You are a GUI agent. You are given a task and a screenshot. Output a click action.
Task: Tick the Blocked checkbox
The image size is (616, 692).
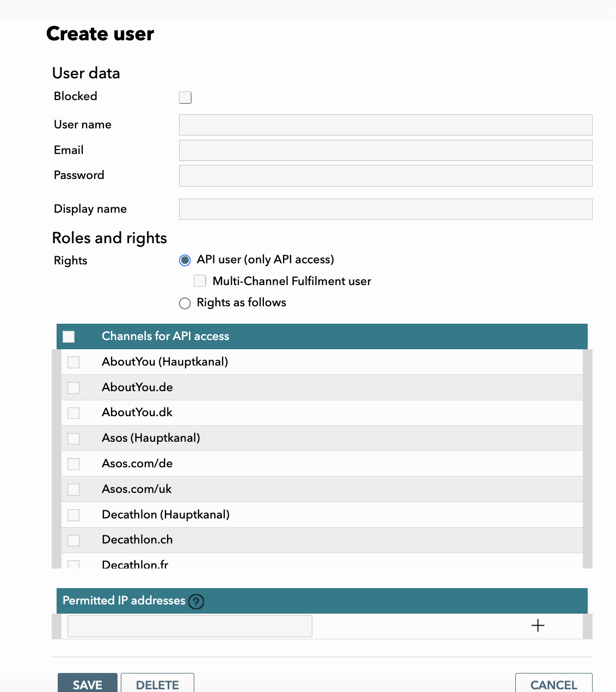[x=185, y=97]
